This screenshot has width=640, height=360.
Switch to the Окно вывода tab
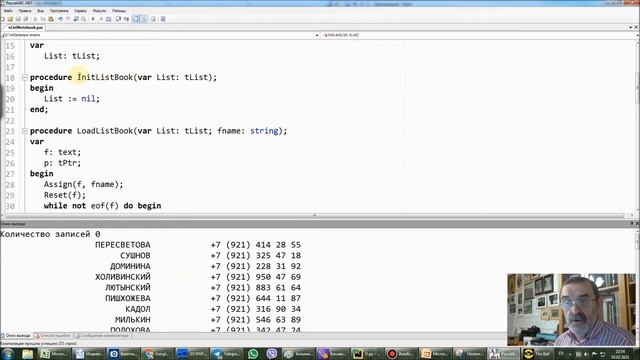pyautogui.click(x=16, y=336)
